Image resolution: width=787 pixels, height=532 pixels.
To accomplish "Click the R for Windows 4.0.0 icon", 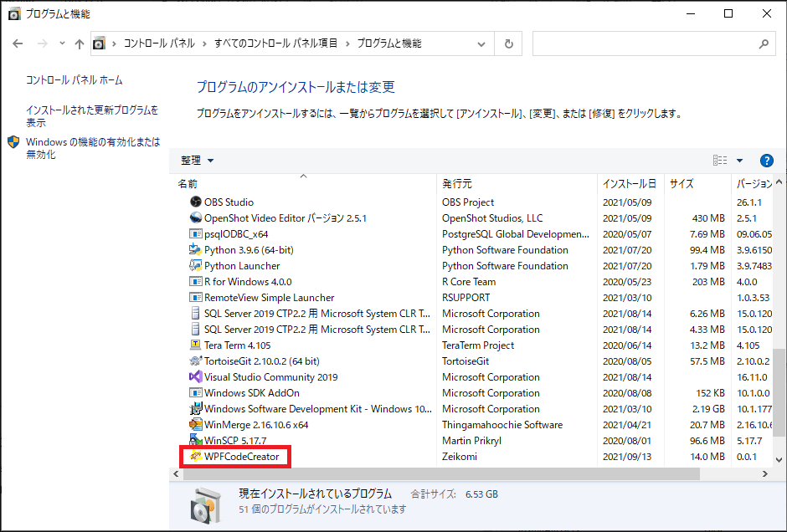I will [195, 281].
